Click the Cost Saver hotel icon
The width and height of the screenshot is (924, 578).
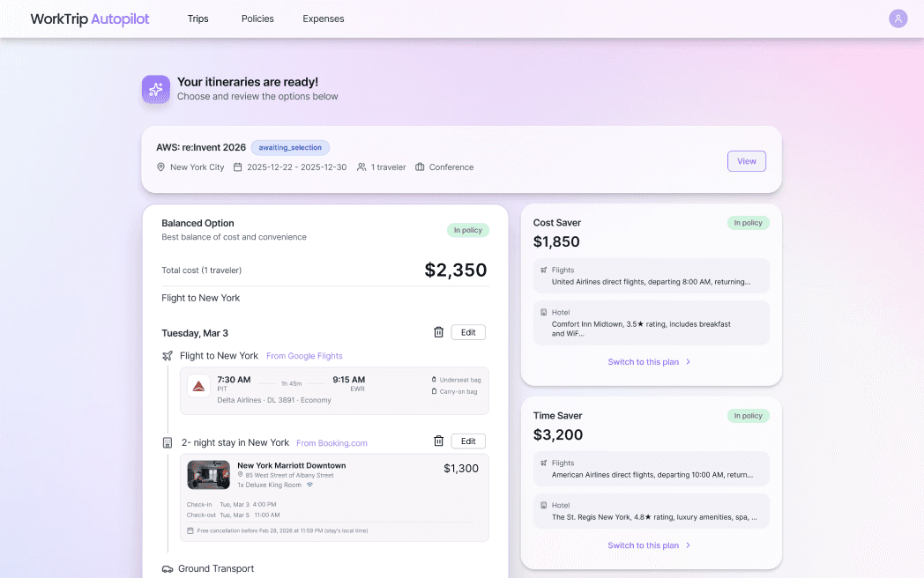tap(543, 312)
